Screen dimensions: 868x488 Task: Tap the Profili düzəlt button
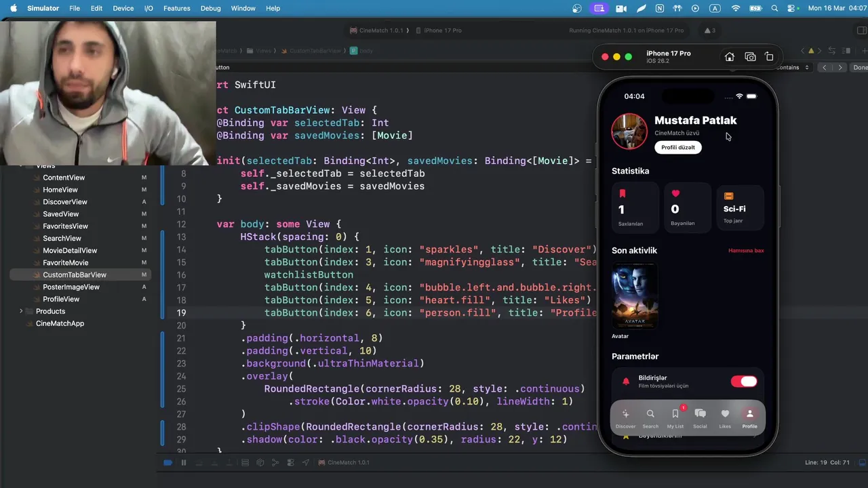pyautogui.click(x=678, y=147)
